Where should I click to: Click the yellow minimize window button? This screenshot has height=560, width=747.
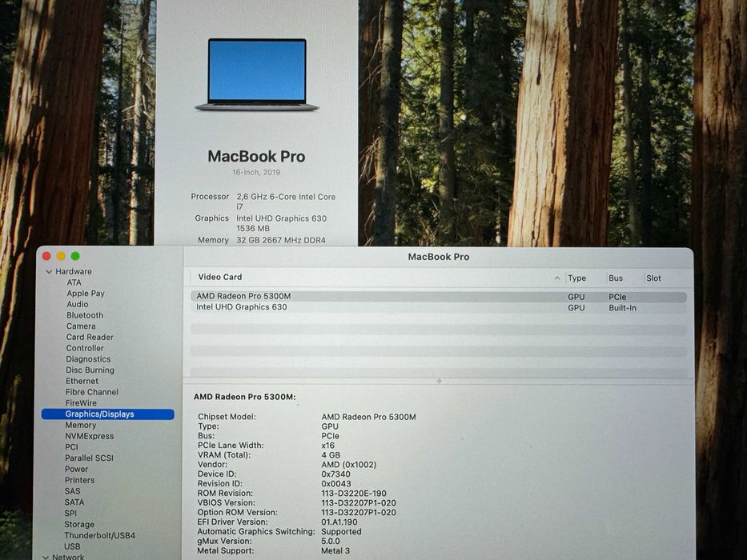[x=61, y=256]
